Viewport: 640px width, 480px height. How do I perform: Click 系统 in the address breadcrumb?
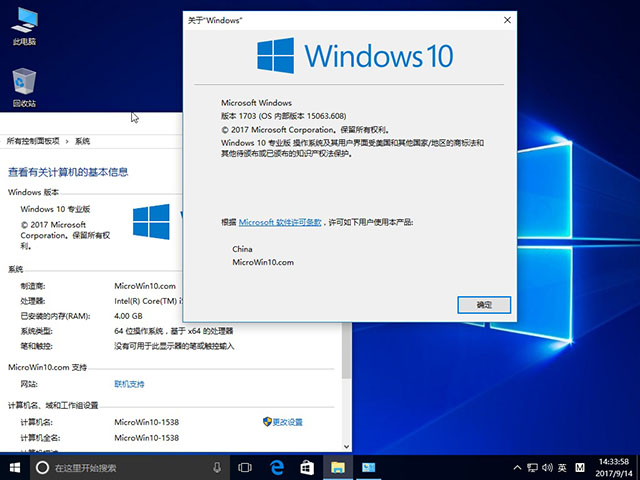(x=82, y=141)
